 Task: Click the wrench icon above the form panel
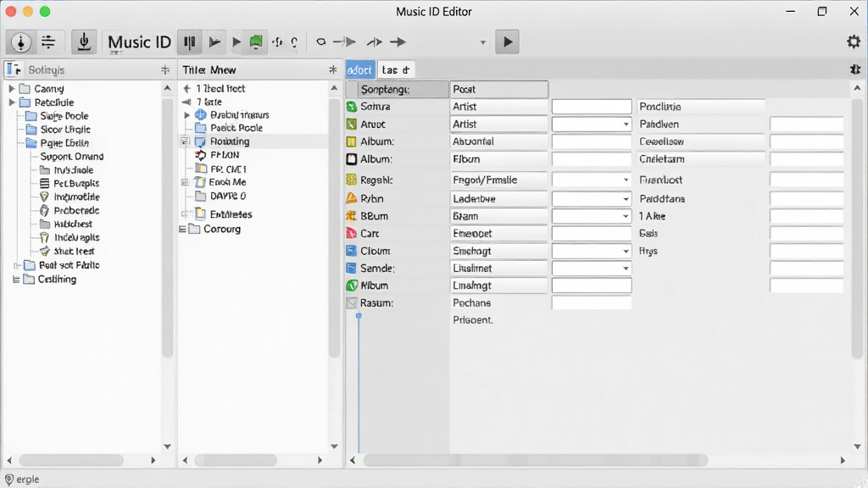click(854, 69)
